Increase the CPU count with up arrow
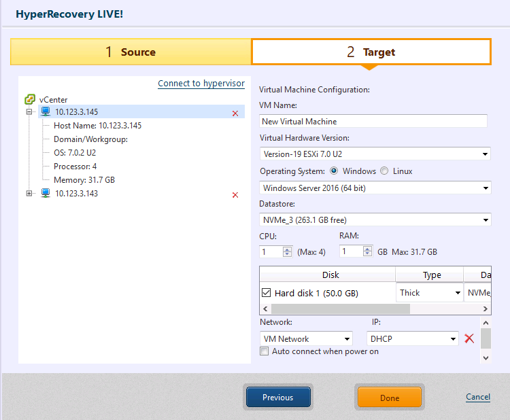Image resolution: width=510 pixels, height=420 pixels. [287, 249]
